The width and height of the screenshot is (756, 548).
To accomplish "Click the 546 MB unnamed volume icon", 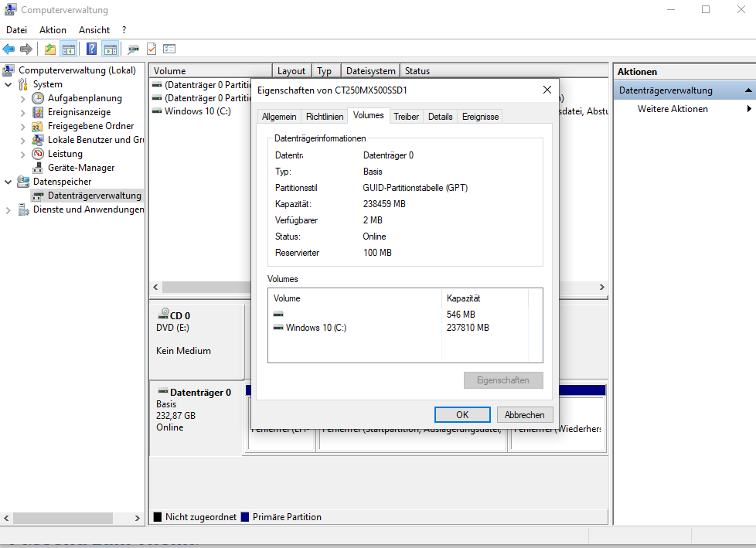I will tap(278, 315).
